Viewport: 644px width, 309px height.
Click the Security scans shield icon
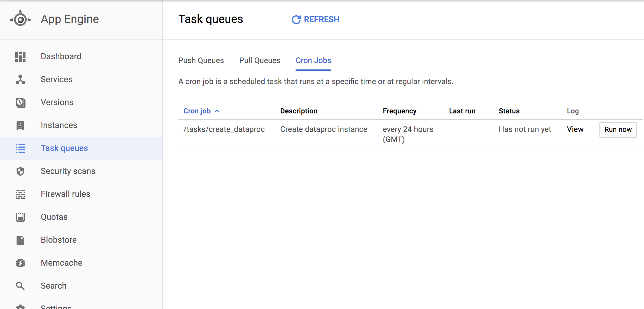point(20,171)
